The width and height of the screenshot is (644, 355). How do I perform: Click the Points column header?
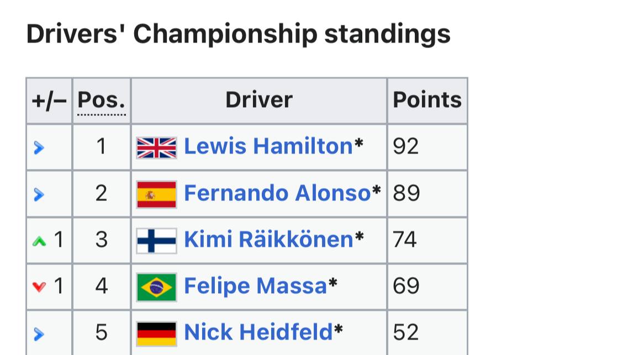(x=427, y=100)
